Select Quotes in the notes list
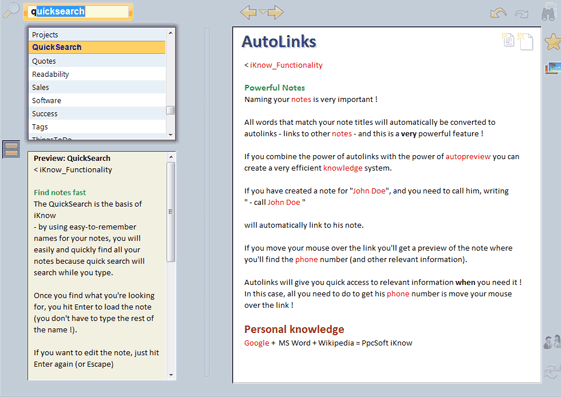Viewport: 561px width, 397px height. pyautogui.click(x=97, y=61)
